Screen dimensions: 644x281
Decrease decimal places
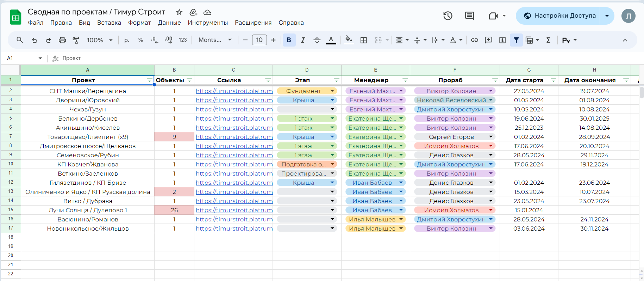point(155,40)
